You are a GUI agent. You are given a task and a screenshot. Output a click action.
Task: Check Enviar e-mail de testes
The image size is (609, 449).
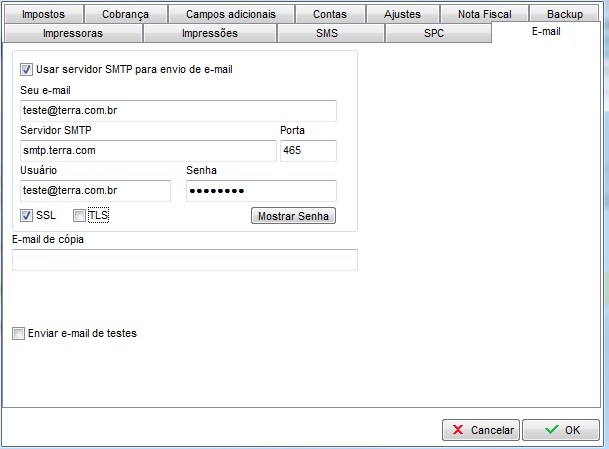[x=18, y=334]
